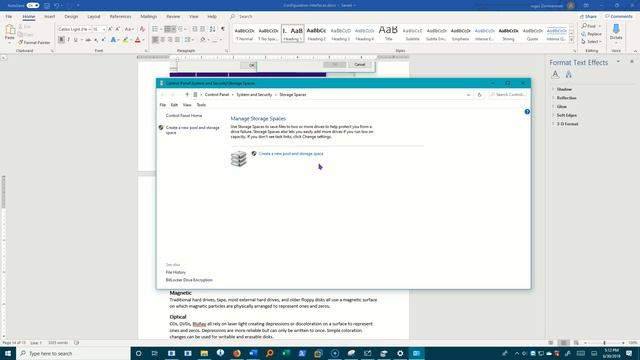Click the 'System and Security' breadcrumb
This screenshot has height=360, width=640.
click(254, 95)
